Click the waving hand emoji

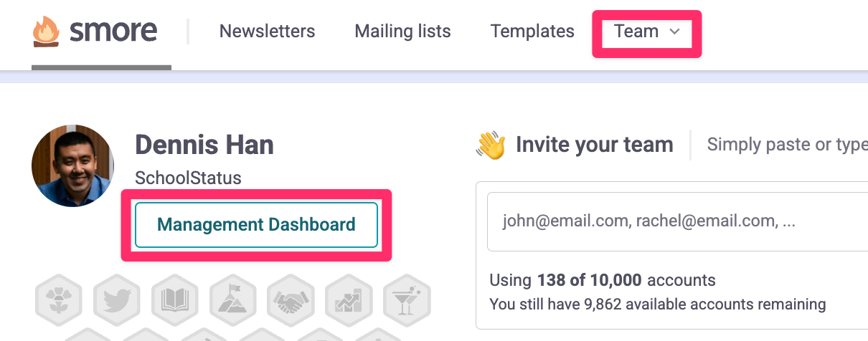coord(491,145)
